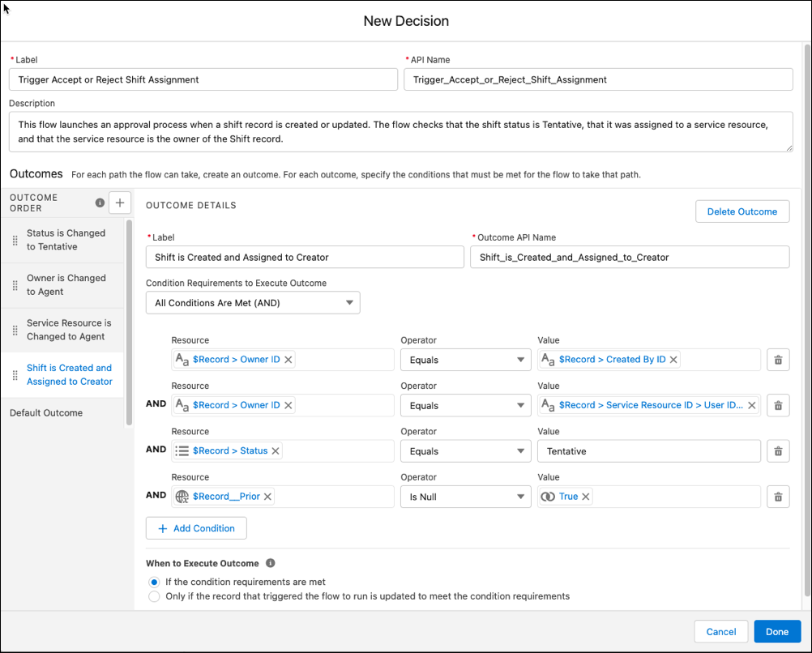Screen dimensions: 812x653
Task: Open the Is Null operator dropdown
Action: coord(465,497)
